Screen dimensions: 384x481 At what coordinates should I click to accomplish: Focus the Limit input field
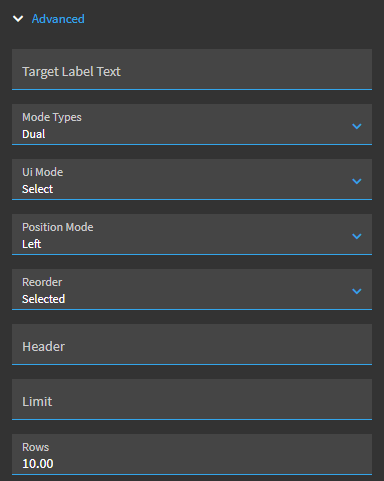pyautogui.click(x=192, y=399)
